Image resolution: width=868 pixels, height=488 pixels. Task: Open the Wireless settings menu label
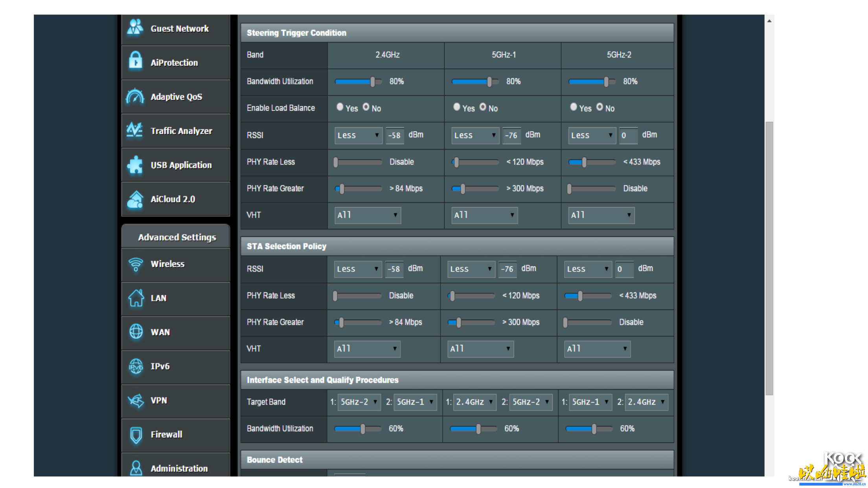pos(167,264)
